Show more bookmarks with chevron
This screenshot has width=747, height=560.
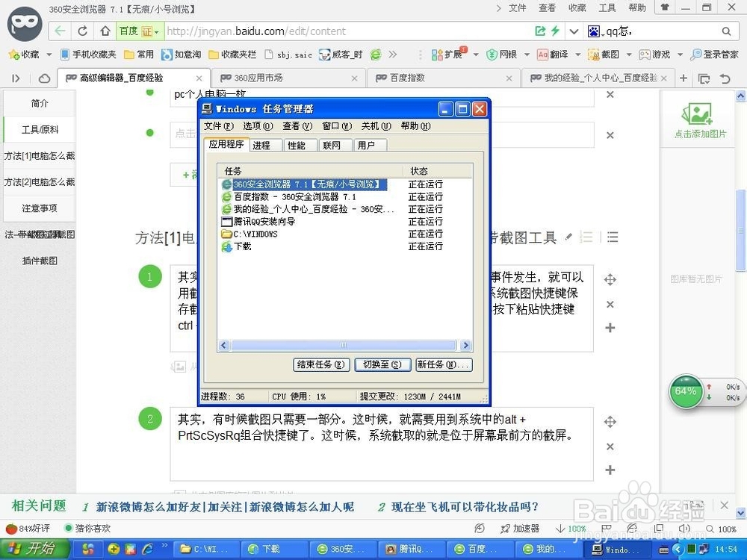(393, 55)
